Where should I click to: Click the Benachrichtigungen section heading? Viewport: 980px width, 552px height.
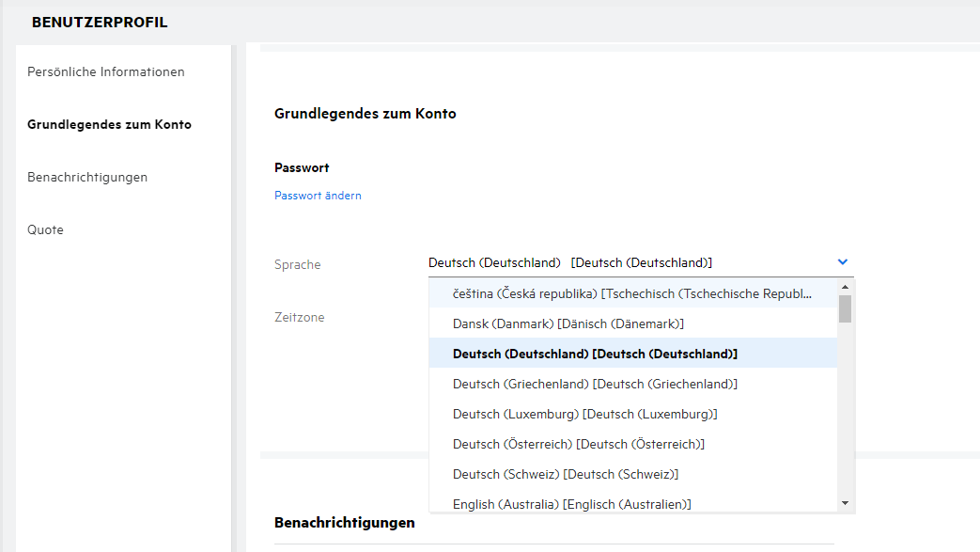(344, 522)
